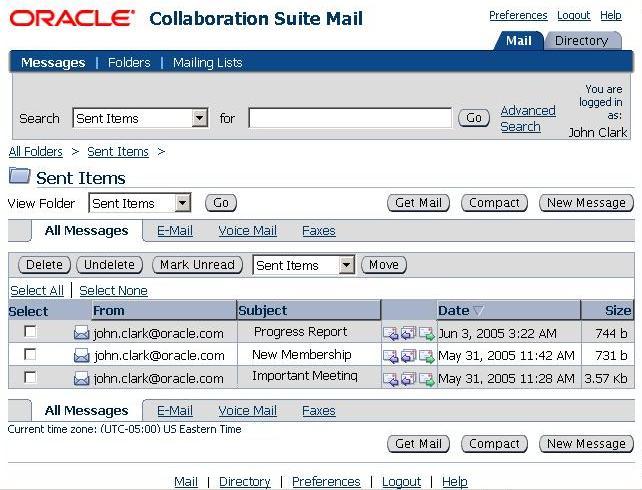Click the bottom Compact button
This screenshot has height=490, width=642.
point(494,444)
